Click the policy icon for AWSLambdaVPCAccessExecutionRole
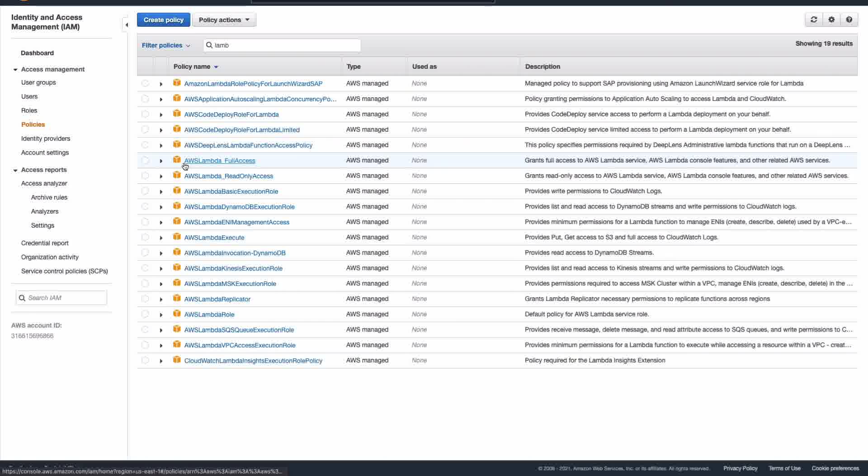The height and width of the screenshot is (476, 868). tap(177, 344)
